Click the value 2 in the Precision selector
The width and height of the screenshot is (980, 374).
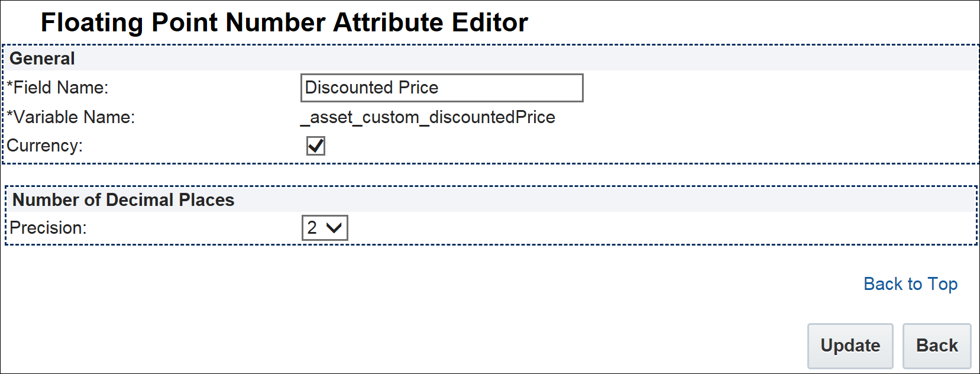[312, 228]
